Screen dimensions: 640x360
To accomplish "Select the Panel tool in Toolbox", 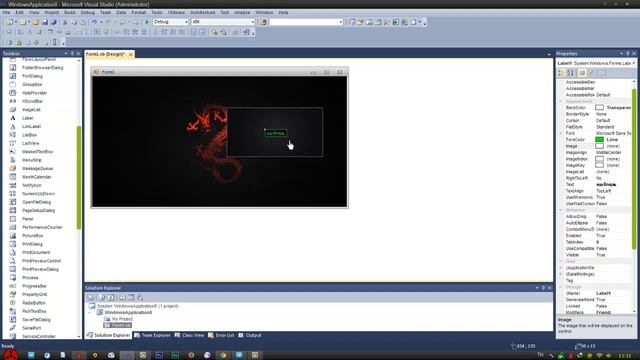I will click(27, 219).
